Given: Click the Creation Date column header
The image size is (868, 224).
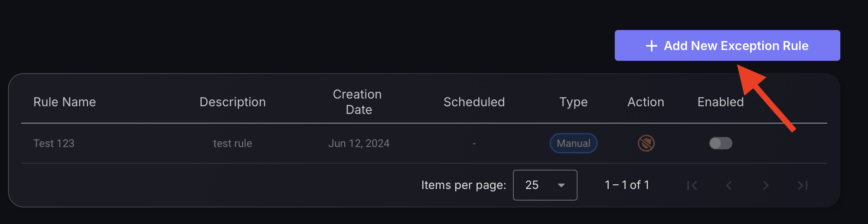Looking at the screenshot, I should coord(358,102).
